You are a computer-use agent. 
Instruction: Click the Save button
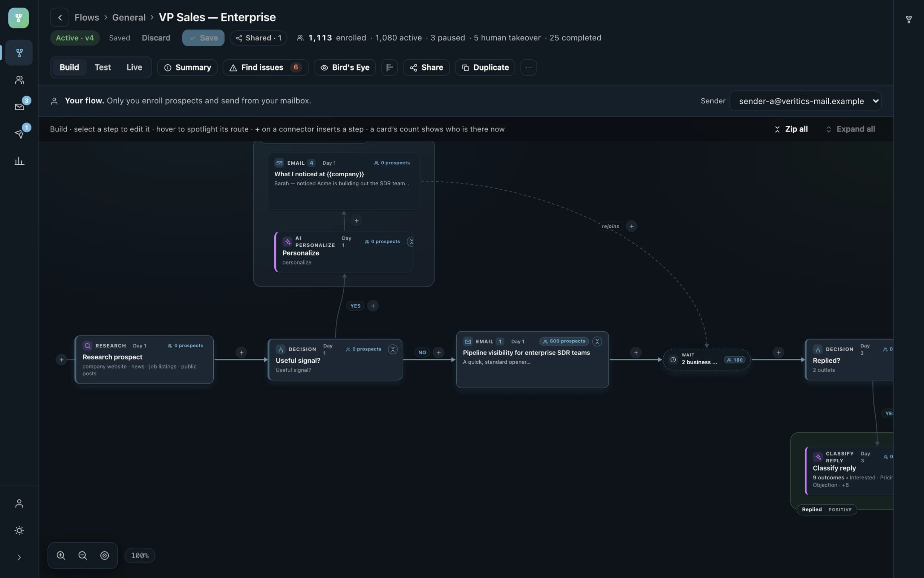click(203, 38)
